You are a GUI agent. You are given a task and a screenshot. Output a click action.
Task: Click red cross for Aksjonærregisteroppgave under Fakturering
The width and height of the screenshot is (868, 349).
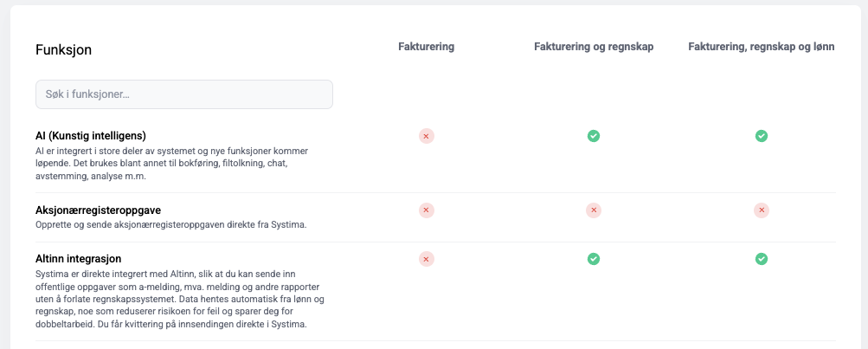click(x=427, y=210)
